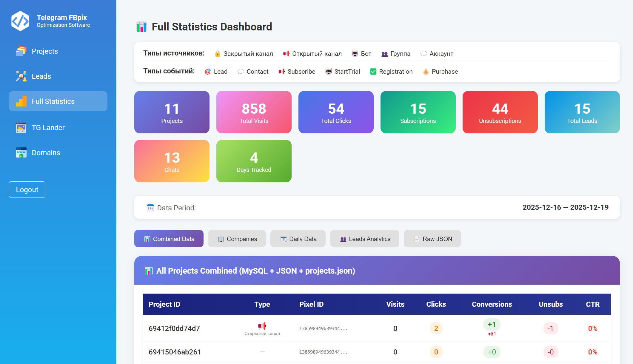Click the Clicks column header
This screenshot has height=364, width=633.
[x=436, y=304]
